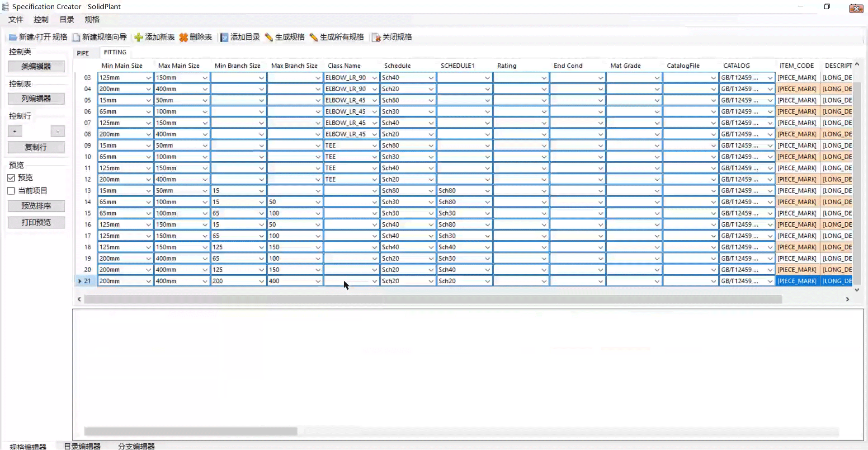Screen dimensions: 868x450
Task: Expand Rating dropdown in row 11
Action: 544,168
